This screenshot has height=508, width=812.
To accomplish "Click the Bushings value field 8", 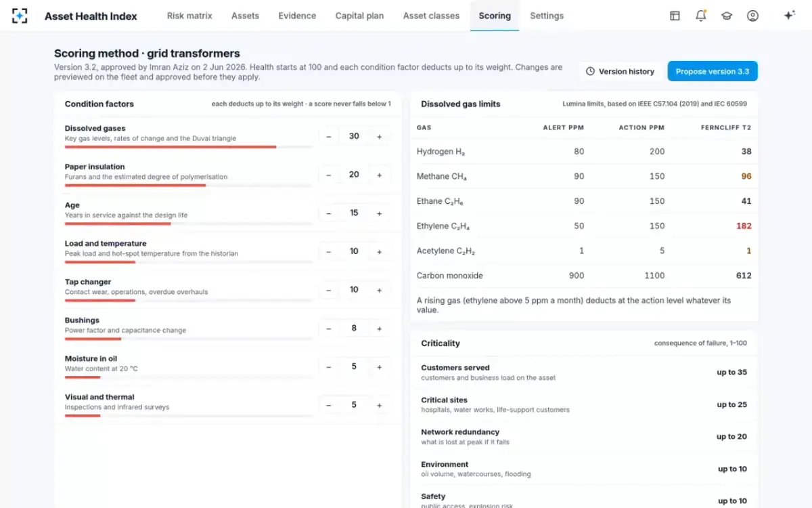I will [x=354, y=329].
